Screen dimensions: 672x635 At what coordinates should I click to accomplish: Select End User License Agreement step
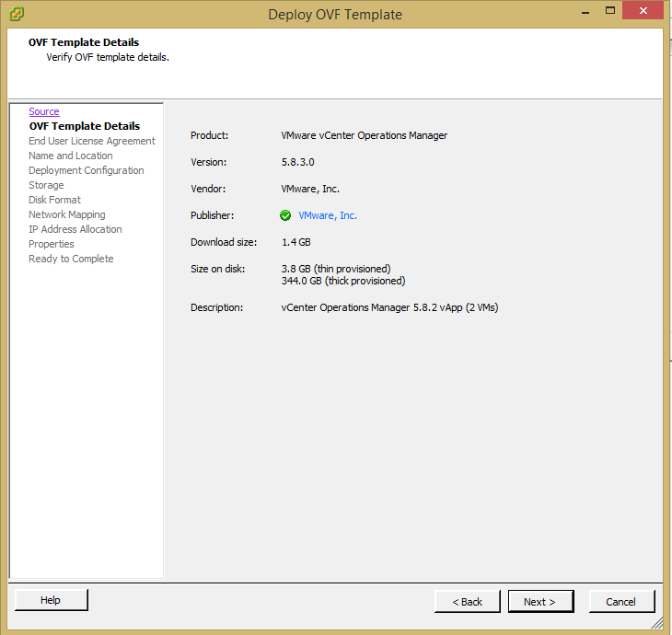pos(92,141)
